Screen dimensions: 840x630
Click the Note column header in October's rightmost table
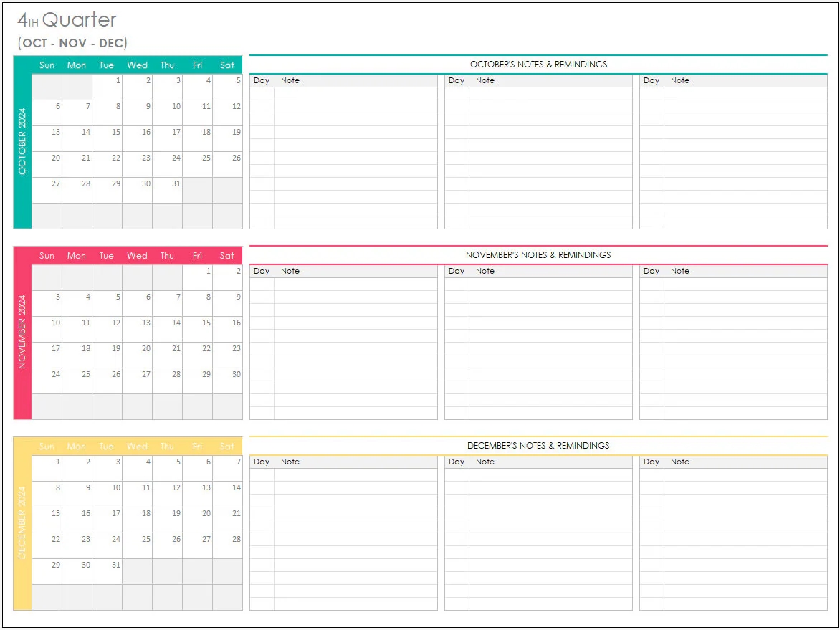[680, 80]
